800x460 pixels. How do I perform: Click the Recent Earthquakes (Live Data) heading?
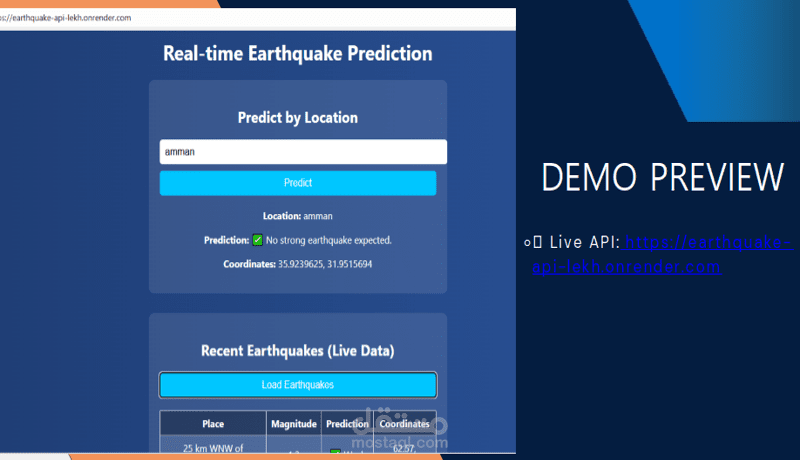tap(298, 351)
